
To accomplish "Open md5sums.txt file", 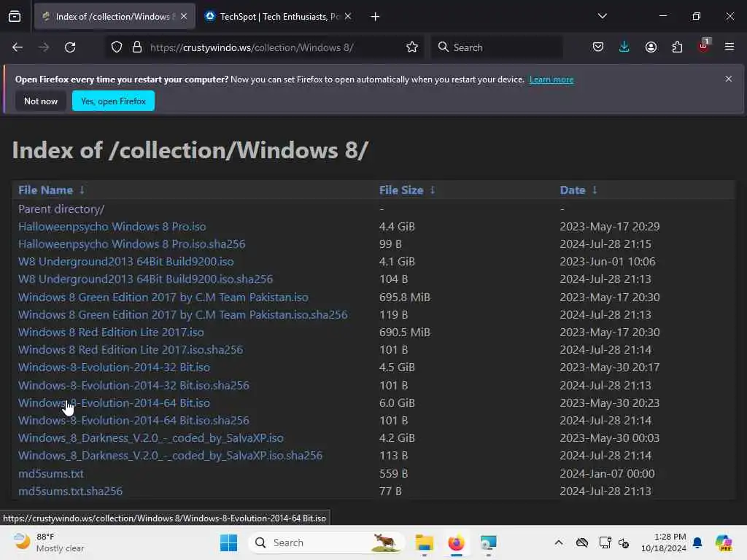I will coord(51,474).
